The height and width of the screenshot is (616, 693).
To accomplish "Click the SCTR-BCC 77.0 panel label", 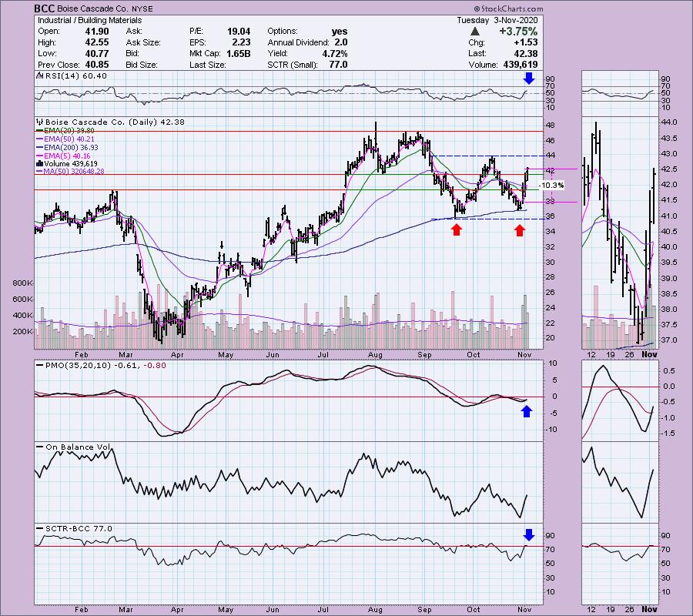I will click(x=79, y=528).
